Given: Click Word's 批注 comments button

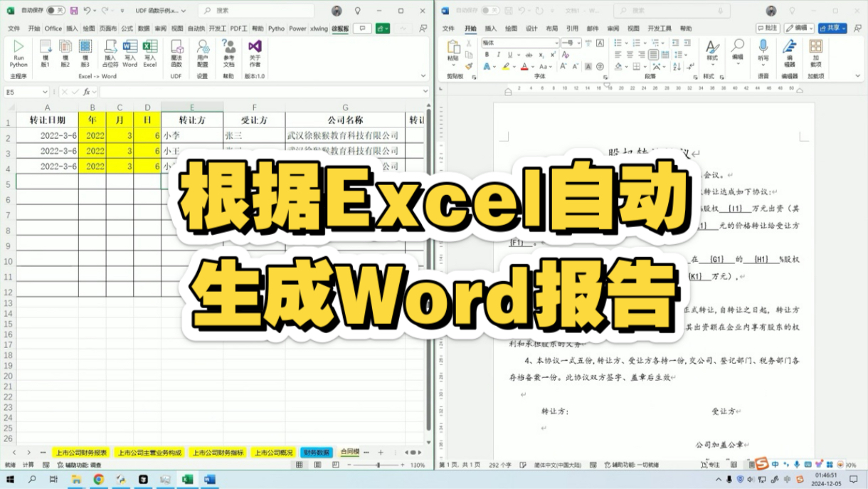Looking at the screenshot, I should tap(768, 27).
